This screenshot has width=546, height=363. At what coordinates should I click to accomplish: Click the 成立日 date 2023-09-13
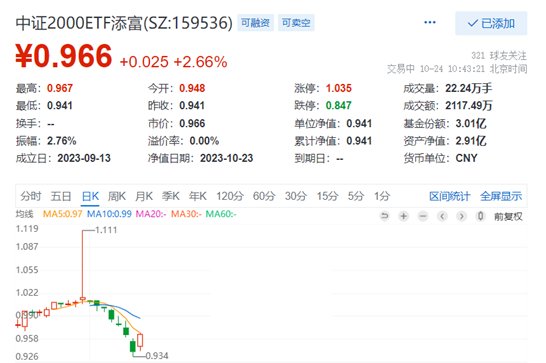84,158
